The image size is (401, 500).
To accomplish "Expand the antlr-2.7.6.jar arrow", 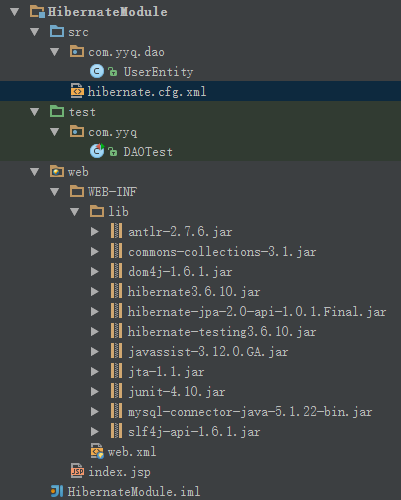I will [x=95, y=232].
